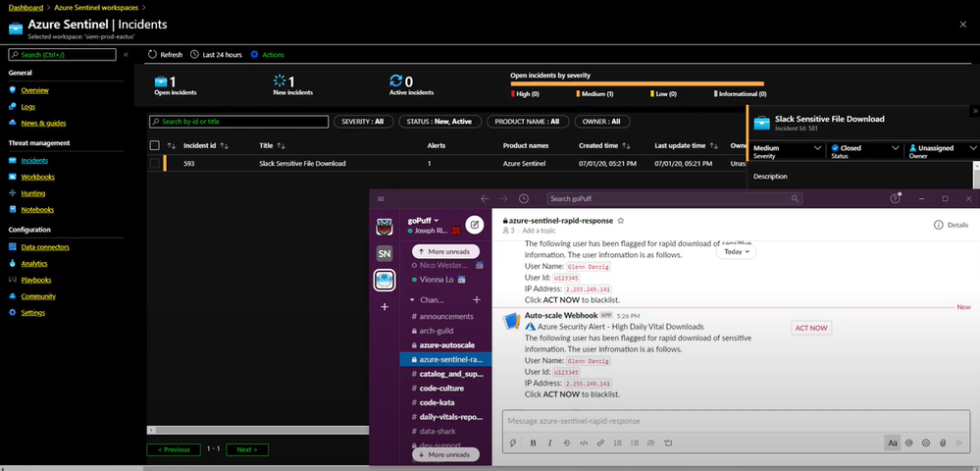Open Medium Severity dropdown in incident panel
The image size is (980, 471).
(x=787, y=151)
